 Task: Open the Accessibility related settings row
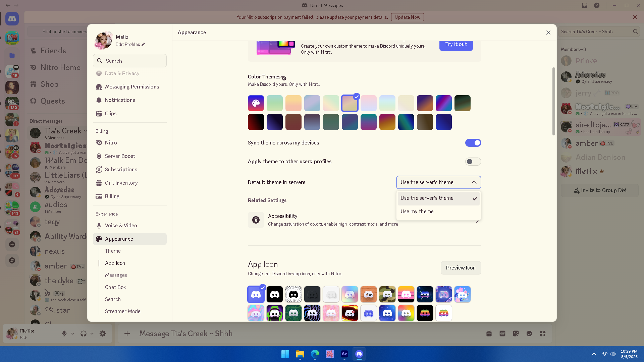365,220
